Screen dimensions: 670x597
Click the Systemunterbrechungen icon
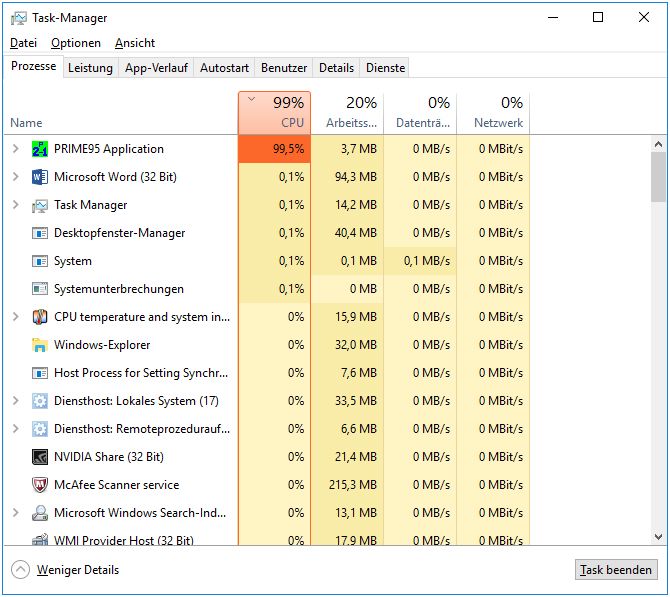point(40,289)
